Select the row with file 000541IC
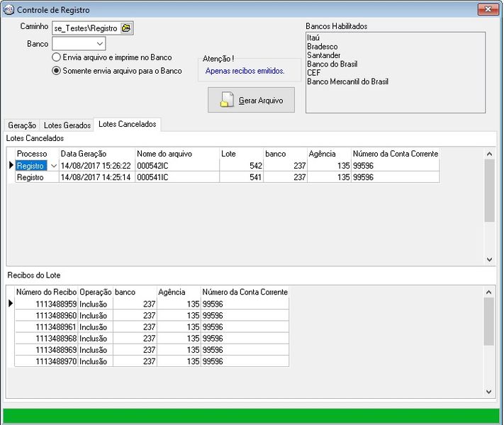Viewport: 504px width, 425px height. (152, 177)
